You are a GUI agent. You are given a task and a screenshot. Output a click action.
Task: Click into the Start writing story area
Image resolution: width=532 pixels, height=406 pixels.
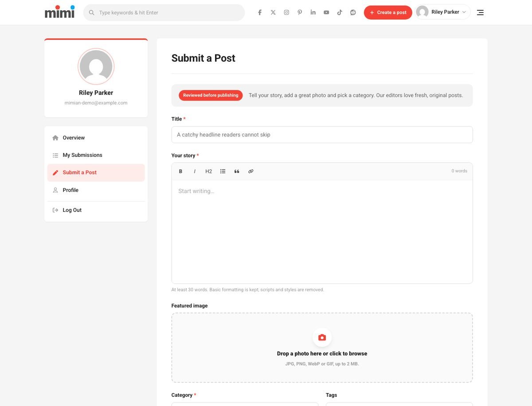[x=322, y=231]
